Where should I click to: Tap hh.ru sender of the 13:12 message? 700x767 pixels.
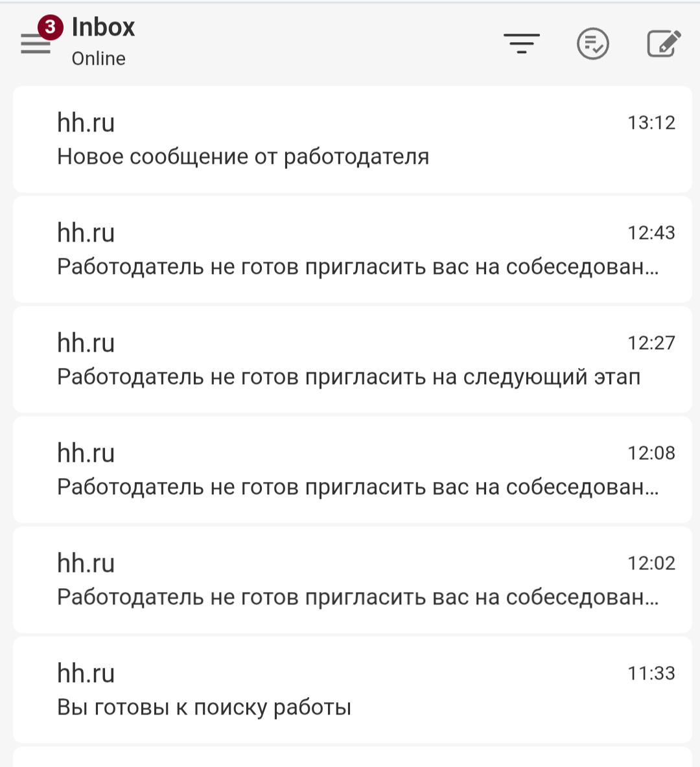tap(86, 123)
